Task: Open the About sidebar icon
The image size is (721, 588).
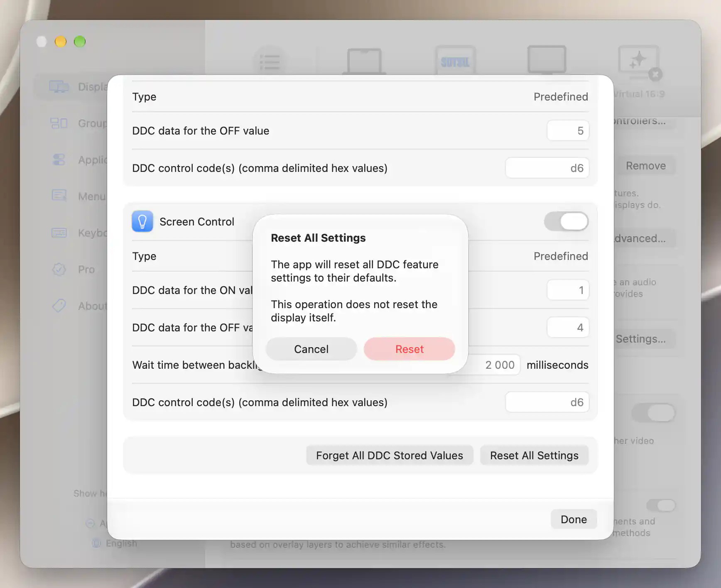Action: pyautogui.click(x=59, y=306)
